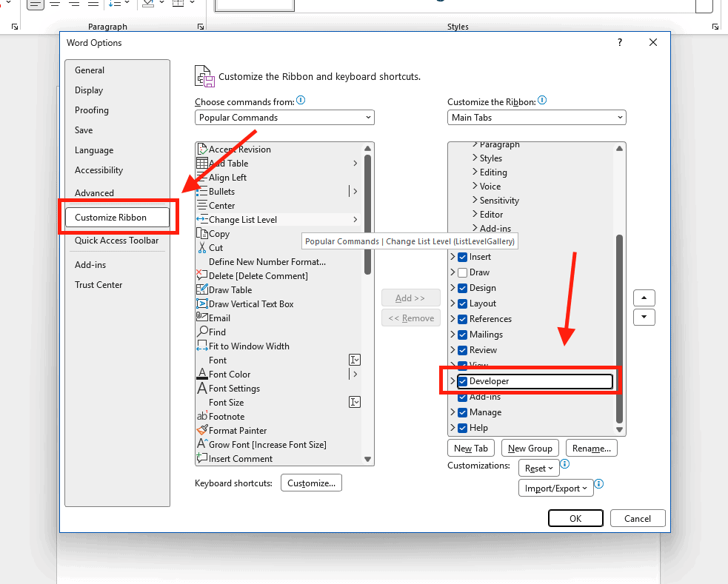The width and height of the screenshot is (728, 584).
Task: Toggle the Layout tab checkbox
Action: point(462,303)
